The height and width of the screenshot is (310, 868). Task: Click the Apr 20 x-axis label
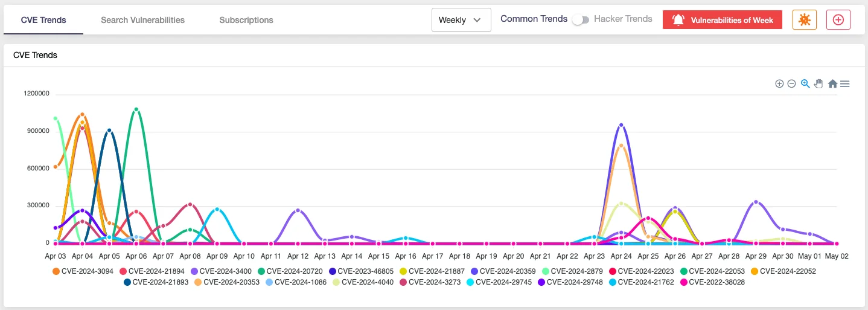(x=513, y=256)
